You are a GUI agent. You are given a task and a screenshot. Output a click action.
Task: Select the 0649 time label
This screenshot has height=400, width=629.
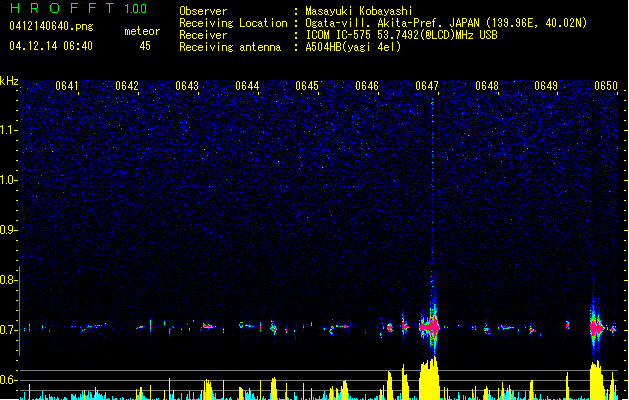pos(546,86)
